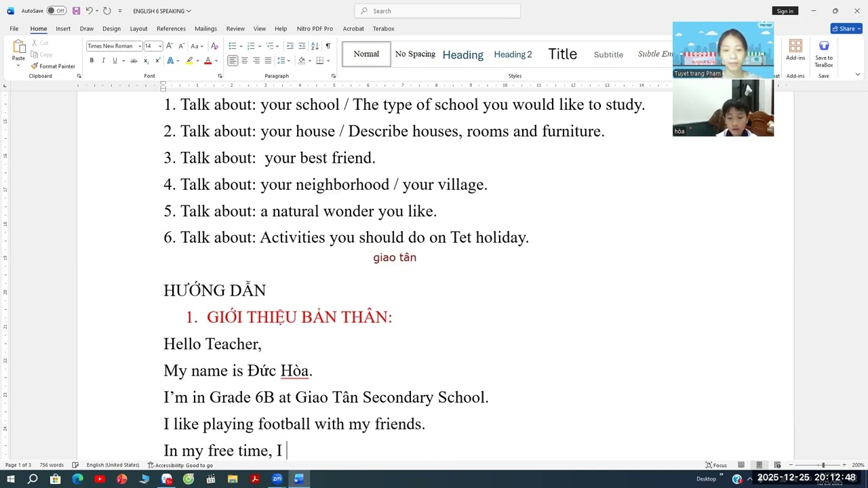Viewport: 868px width, 488px height.
Task: Click the Windows Start button
Action: pyautogui.click(x=11, y=479)
